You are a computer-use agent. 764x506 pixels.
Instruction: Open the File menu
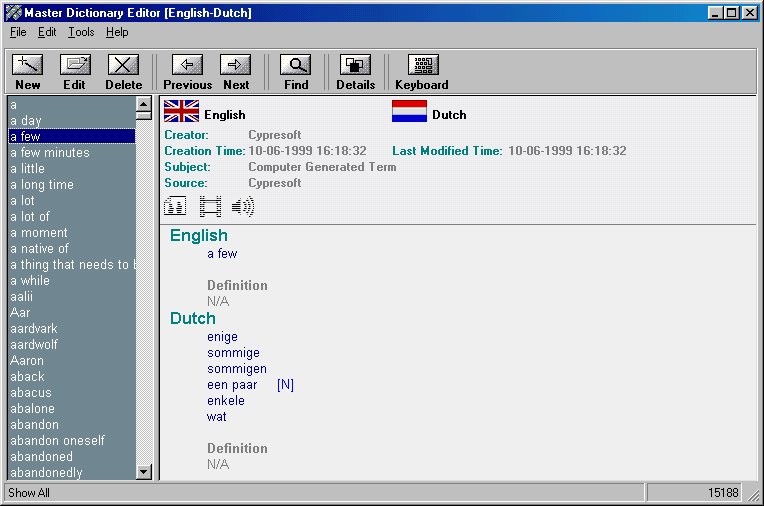pyautogui.click(x=18, y=32)
